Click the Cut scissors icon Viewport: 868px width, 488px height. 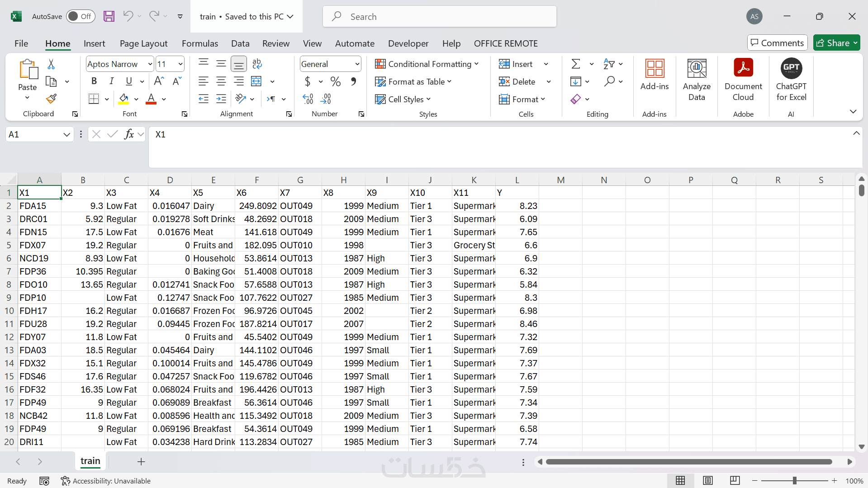51,64
